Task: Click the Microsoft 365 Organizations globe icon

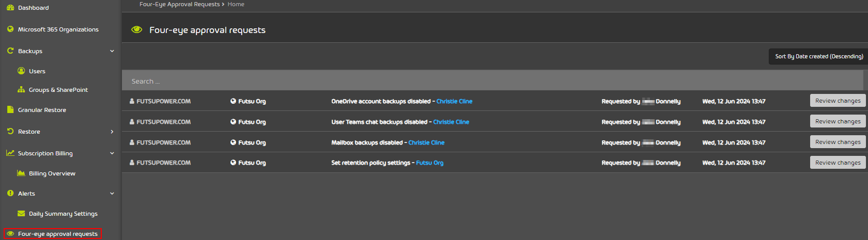Action: 10,29
